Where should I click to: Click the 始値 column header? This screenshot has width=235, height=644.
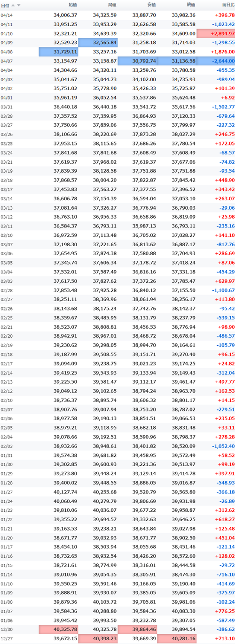click(x=72, y=5)
